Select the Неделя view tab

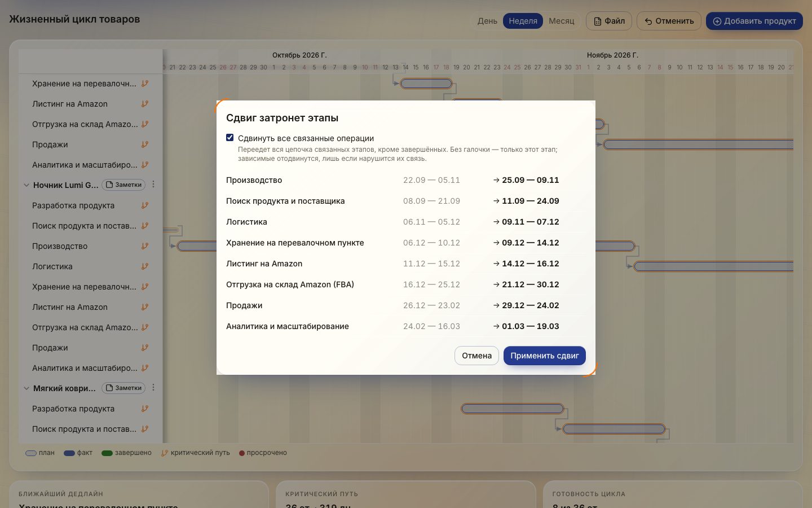523,21
